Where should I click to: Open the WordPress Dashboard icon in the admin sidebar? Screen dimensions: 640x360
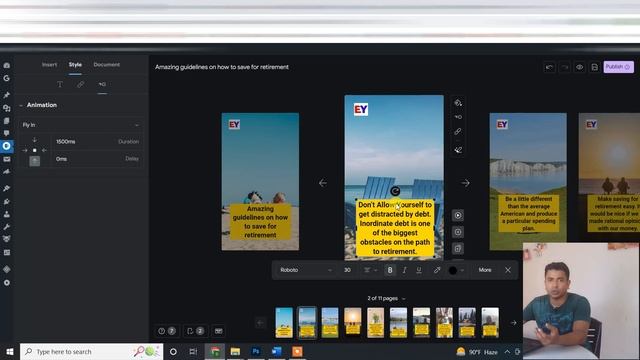(x=7, y=65)
